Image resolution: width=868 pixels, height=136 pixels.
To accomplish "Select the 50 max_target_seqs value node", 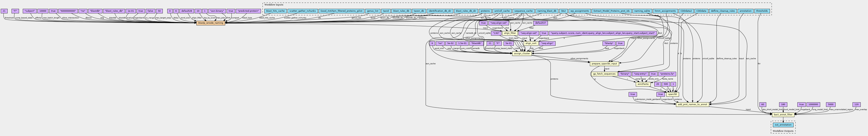I will (159, 11).
